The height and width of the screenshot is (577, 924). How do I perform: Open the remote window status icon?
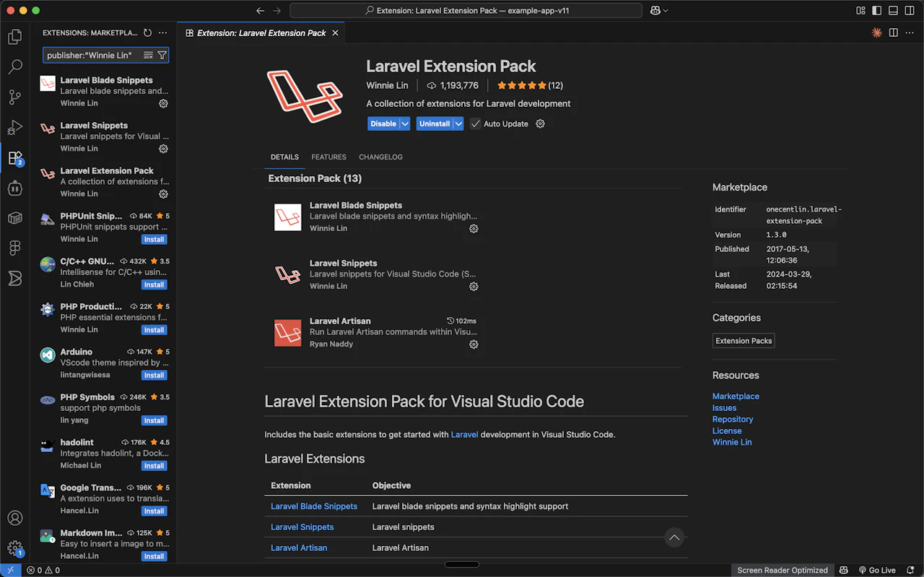pos(10,570)
